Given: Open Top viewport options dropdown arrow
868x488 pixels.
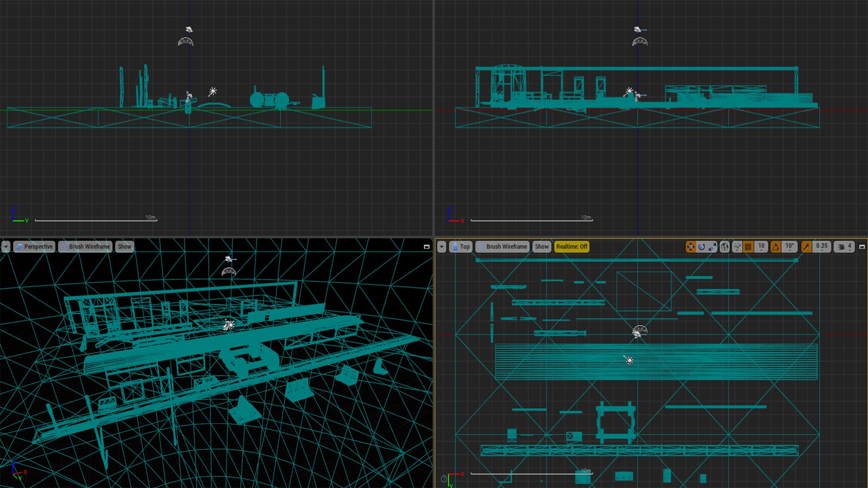Looking at the screenshot, I should [442, 247].
